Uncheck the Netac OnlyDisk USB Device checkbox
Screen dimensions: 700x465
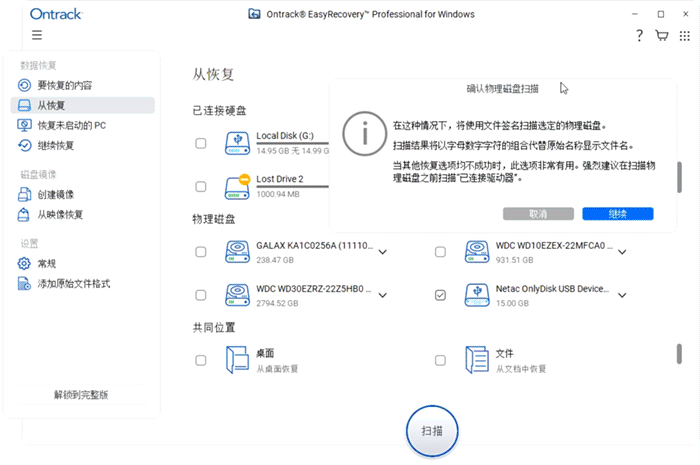click(x=440, y=295)
